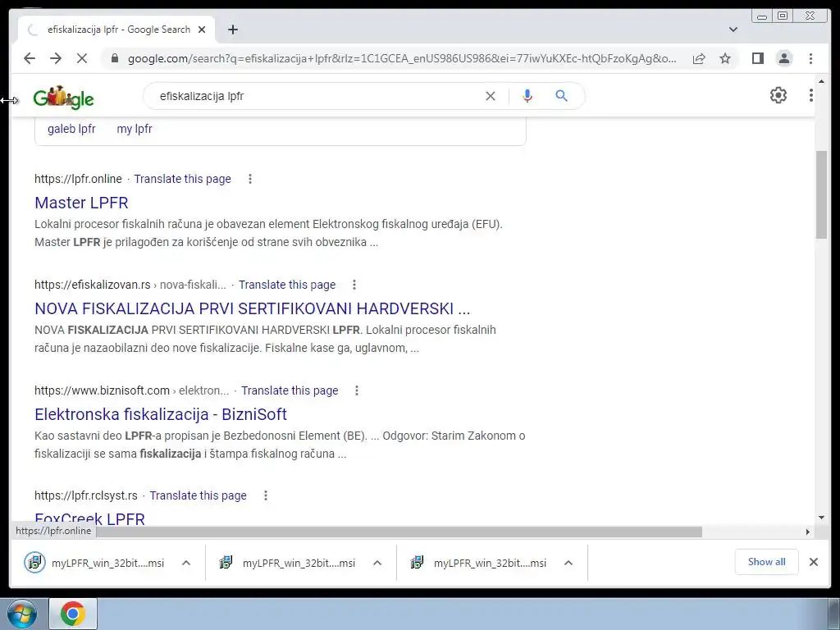This screenshot has height=630, width=840.
Task: Open the Windows Start menu
Action: pos(22,614)
